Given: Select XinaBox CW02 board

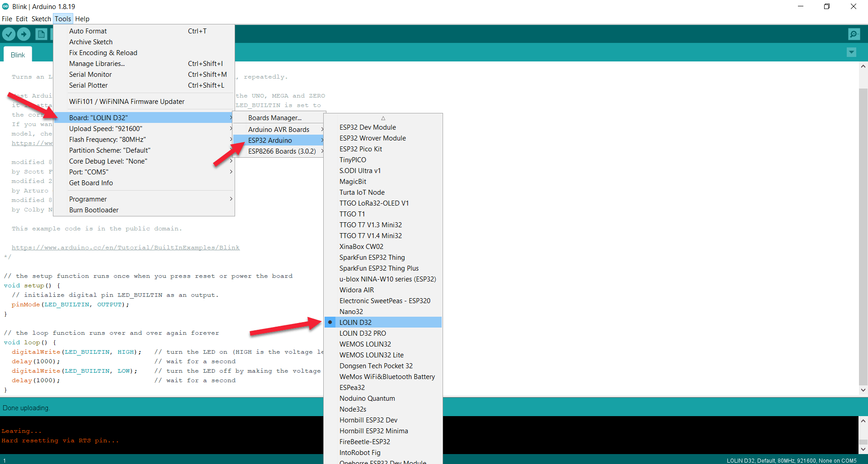Looking at the screenshot, I should pyautogui.click(x=383, y=247).
